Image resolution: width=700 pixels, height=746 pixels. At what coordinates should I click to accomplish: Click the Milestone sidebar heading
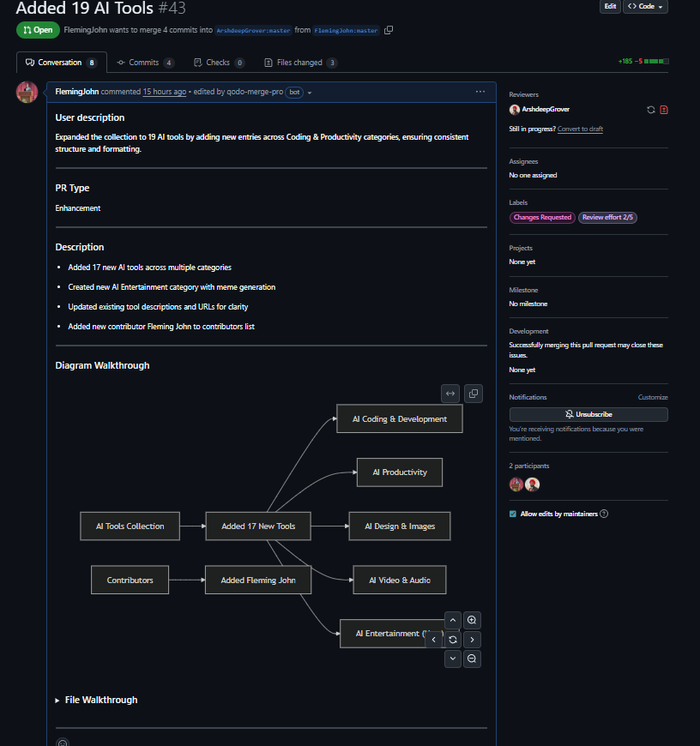pos(523,290)
